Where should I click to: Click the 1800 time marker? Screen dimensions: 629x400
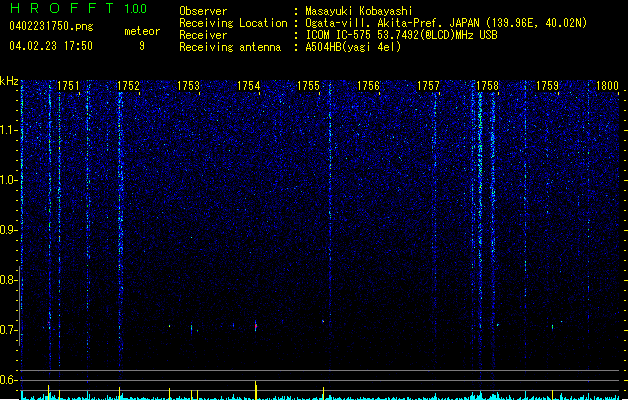coord(607,86)
